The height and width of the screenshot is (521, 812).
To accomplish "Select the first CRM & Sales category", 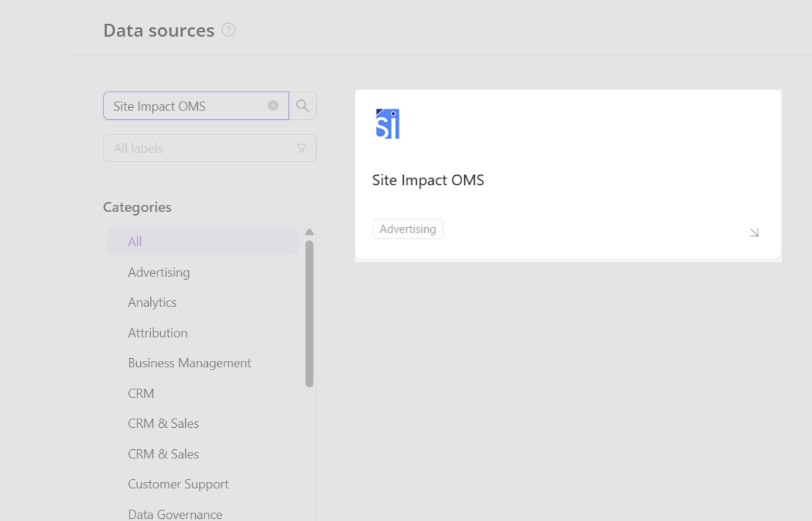I will [163, 424].
